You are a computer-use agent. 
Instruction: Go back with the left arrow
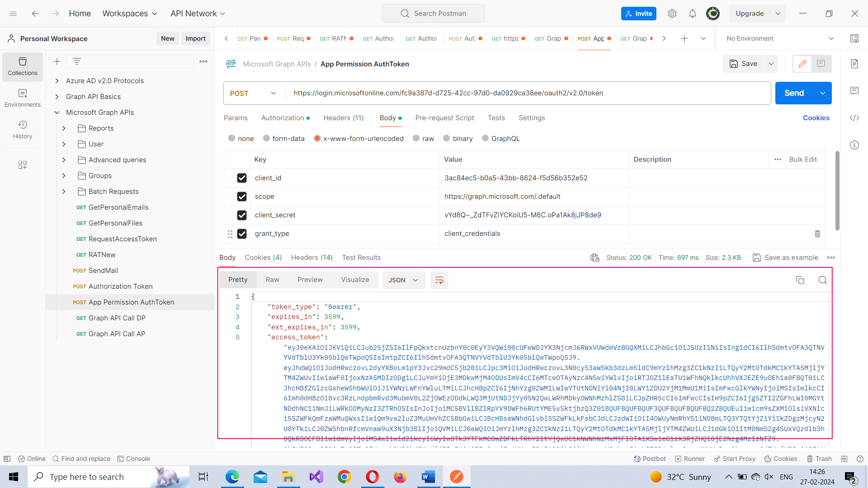[x=35, y=14]
